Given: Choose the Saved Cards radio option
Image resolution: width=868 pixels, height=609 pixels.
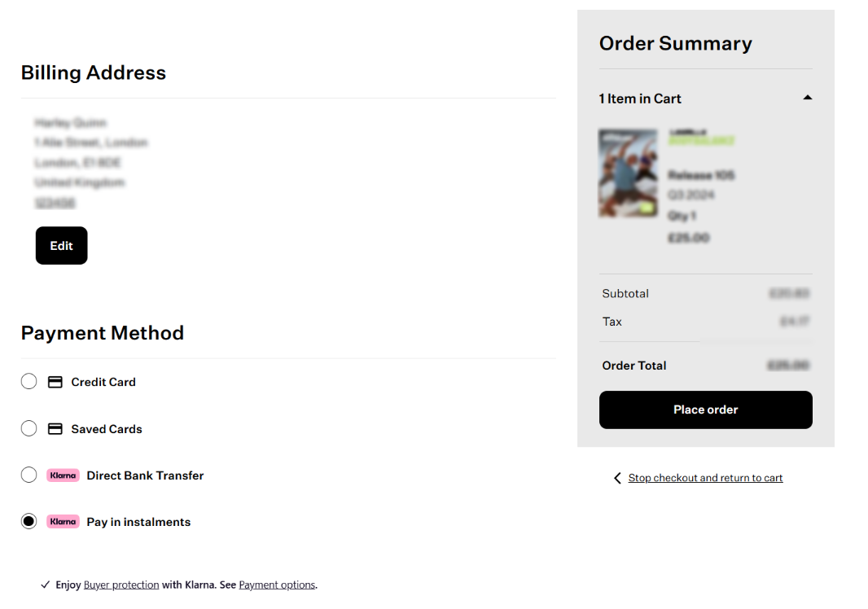Looking at the screenshot, I should 29,429.
